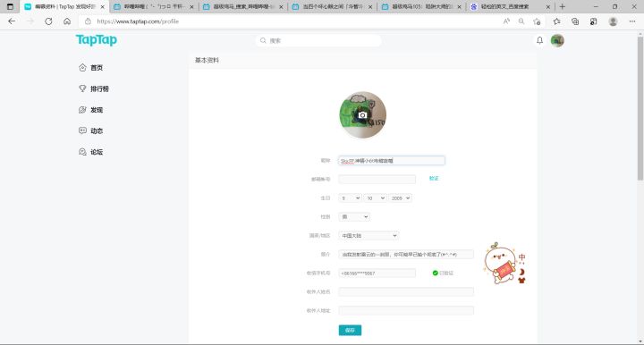Click the browser address bar URL
This screenshot has height=345, width=644.
[138, 21]
